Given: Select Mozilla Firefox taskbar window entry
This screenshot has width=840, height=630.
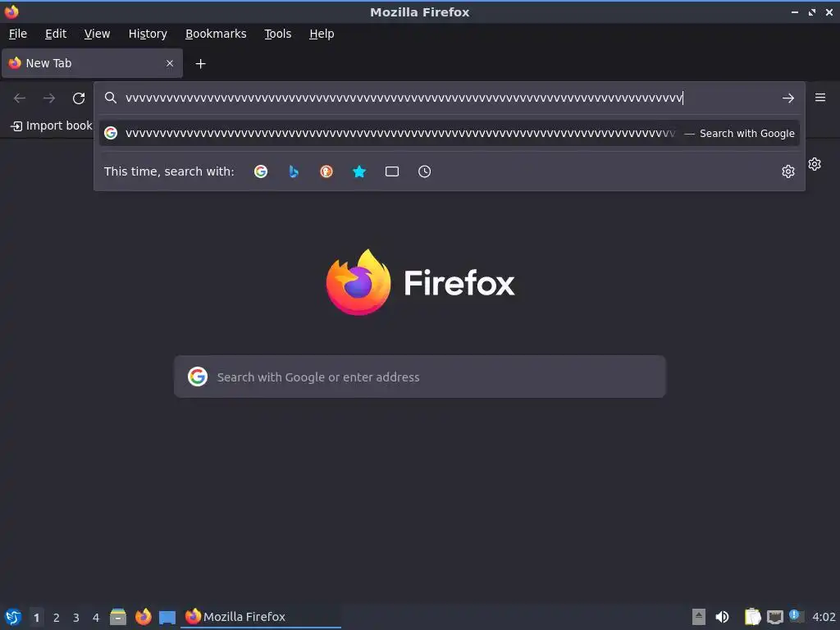Looking at the screenshot, I should [261, 617].
